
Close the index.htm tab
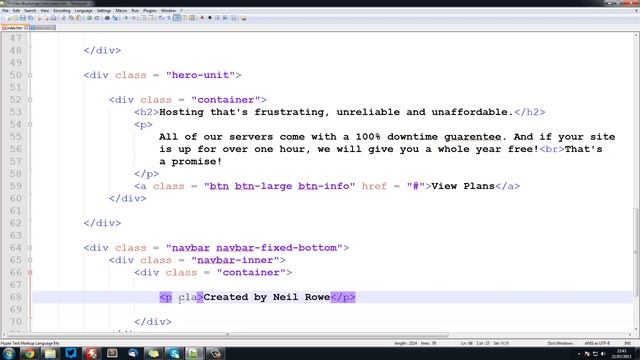click(26, 28)
